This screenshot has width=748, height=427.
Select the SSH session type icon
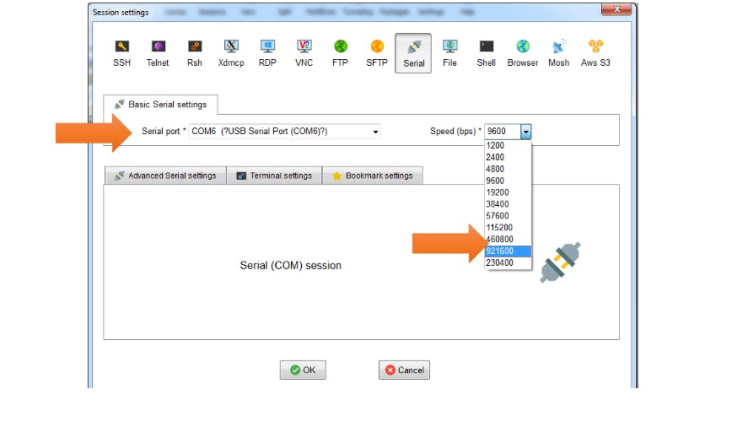coord(122,53)
